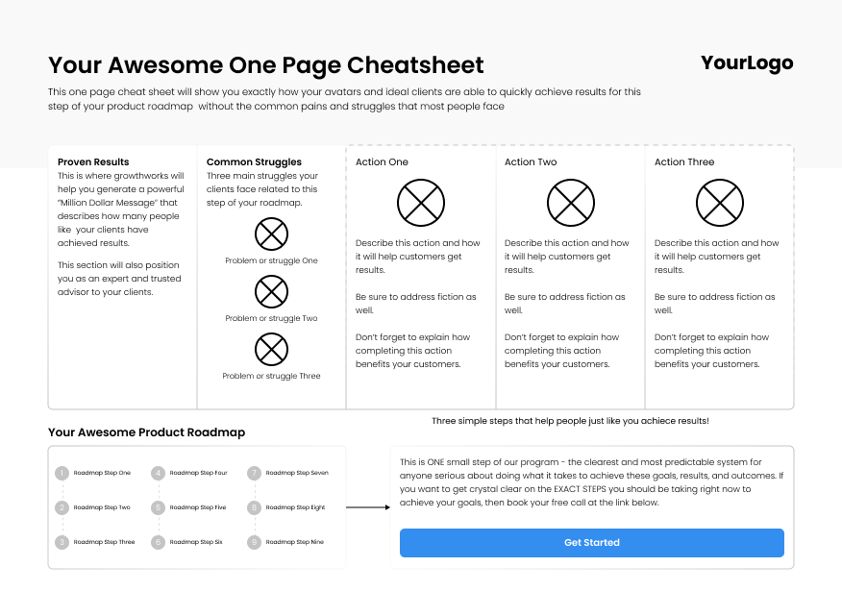Click the arrow pointing to the call-to-action box
This screenshot has width=842, height=616.
click(x=366, y=507)
